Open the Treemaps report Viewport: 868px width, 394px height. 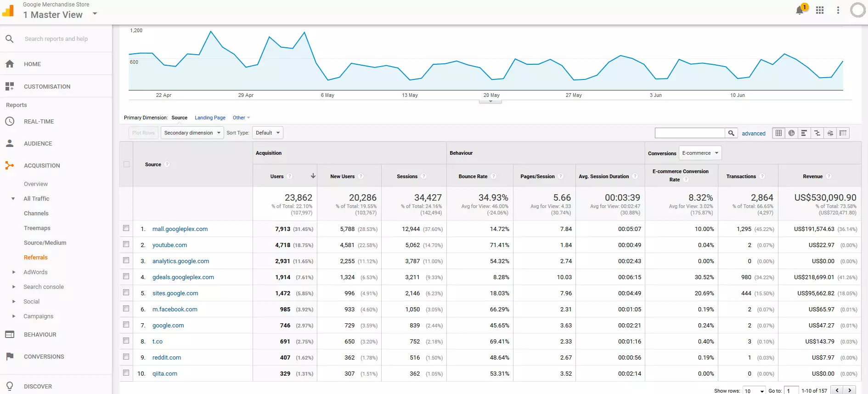37,228
